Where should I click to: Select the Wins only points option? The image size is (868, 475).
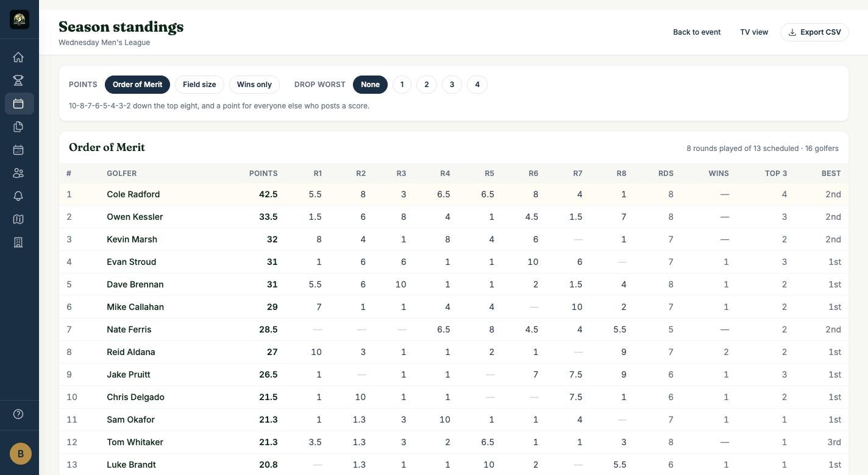pyautogui.click(x=254, y=85)
